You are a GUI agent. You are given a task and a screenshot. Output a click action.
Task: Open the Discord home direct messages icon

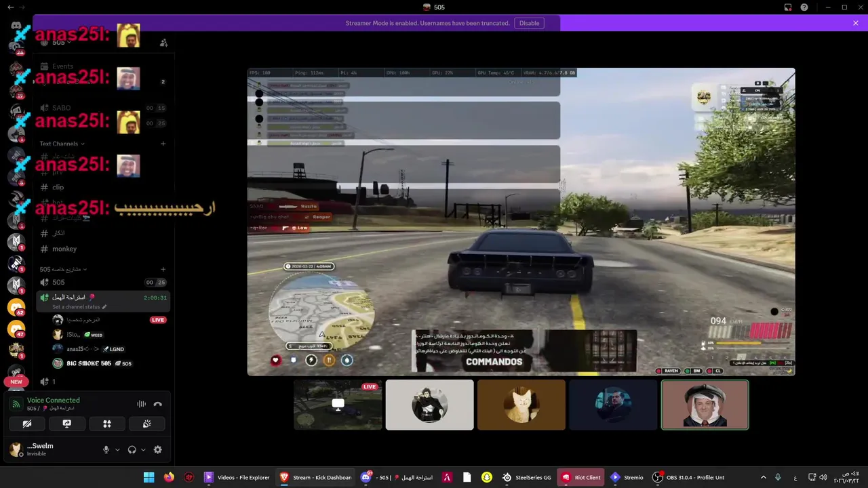(16, 26)
